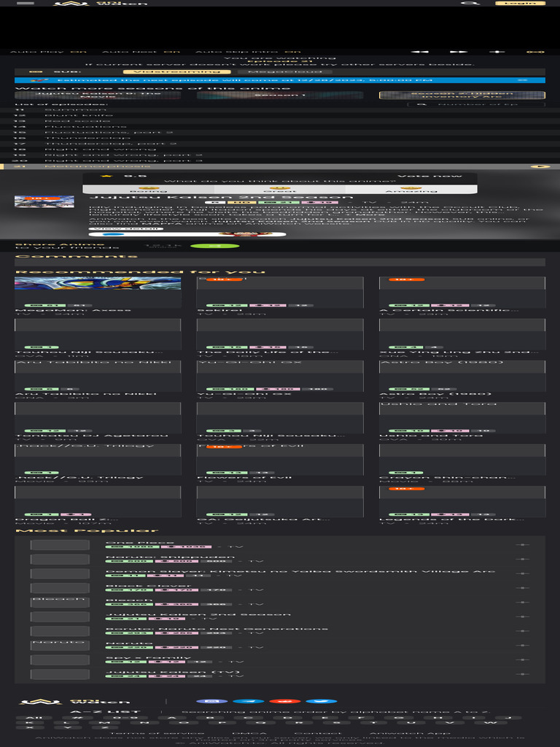Select episode 21 Metamorphosis
Viewport: 560px width, 747px height.
click(280, 166)
